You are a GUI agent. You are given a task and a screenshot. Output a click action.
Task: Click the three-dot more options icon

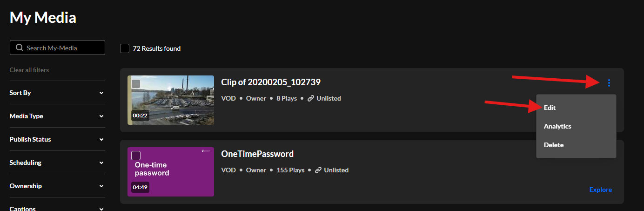tap(609, 83)
